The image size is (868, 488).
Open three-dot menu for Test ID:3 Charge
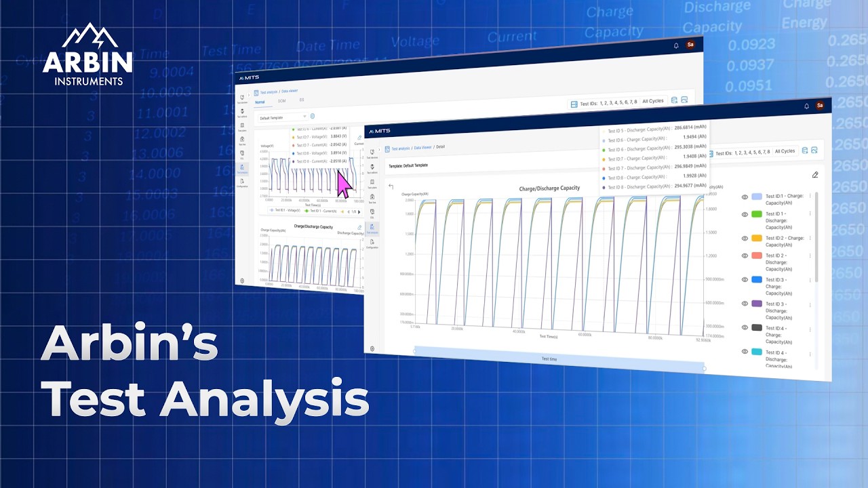(810, 279)
